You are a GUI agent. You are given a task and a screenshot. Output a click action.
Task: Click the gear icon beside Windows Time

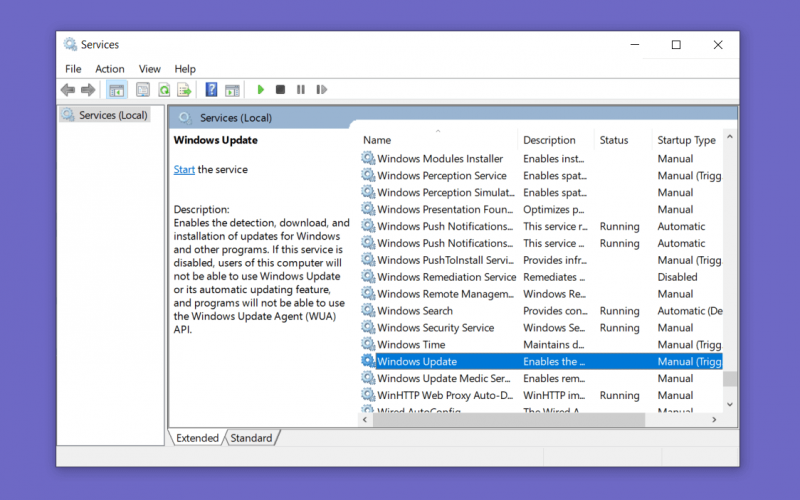tap(368, 344)
